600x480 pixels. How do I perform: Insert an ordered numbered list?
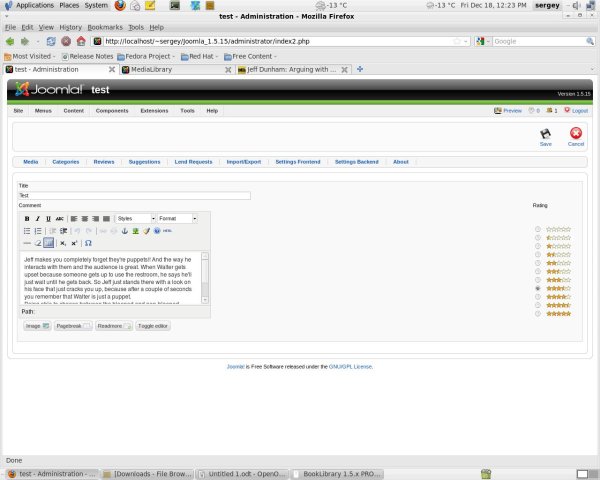point(38,231)
